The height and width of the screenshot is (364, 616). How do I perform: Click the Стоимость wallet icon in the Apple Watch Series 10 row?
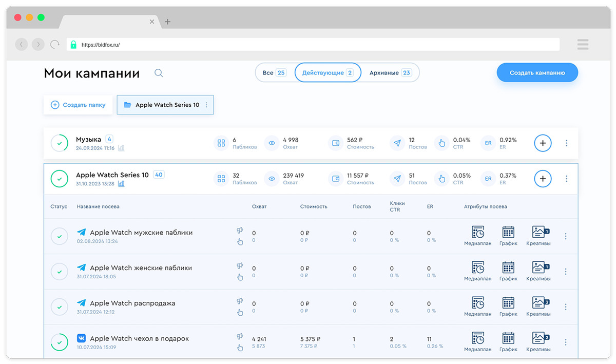pos(336,179)
